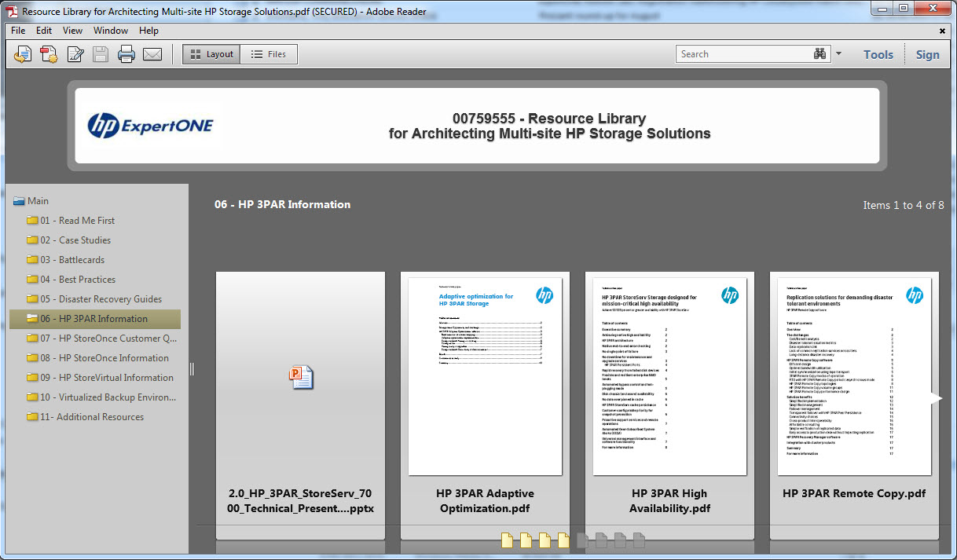Click the '06 - HP 3PAR Information' heading
957x560 pixels.
[283, 204]
